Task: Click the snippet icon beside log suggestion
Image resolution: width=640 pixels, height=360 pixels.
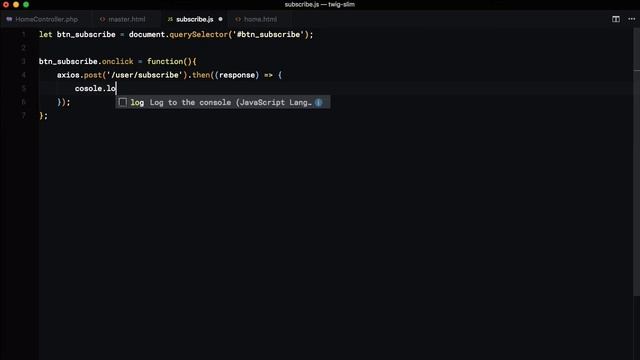Action: [x=122, y=102]
